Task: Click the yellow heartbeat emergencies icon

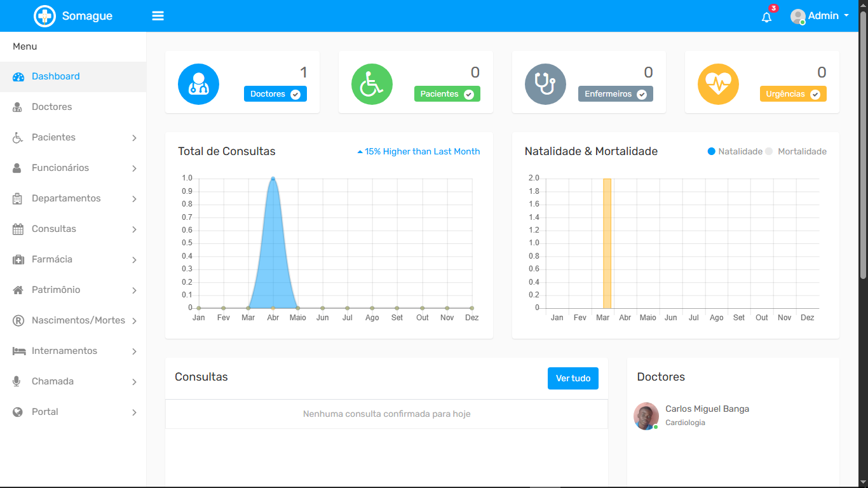Action: (718, 84)
